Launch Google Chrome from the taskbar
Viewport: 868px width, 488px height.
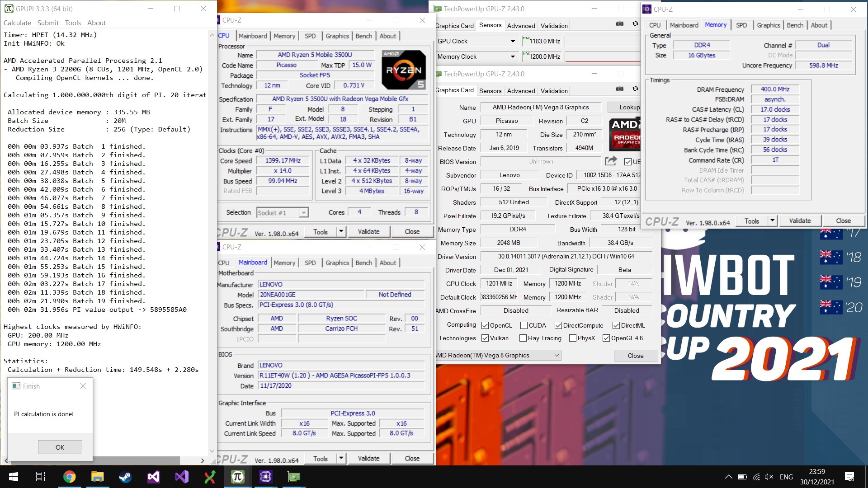pyautogui.click(x=69, y=477)
